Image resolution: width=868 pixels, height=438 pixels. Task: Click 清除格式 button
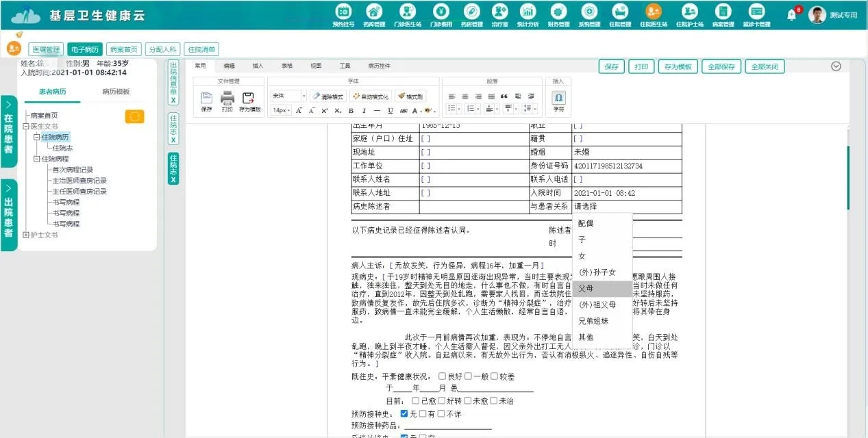(328, 96)
